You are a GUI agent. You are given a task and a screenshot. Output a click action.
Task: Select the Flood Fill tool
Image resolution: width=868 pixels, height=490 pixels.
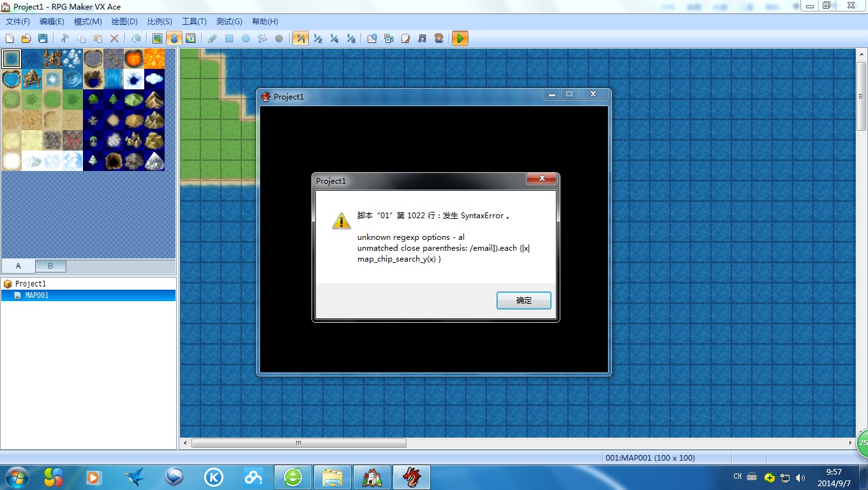pyautogui.click(x=262, y=38)
